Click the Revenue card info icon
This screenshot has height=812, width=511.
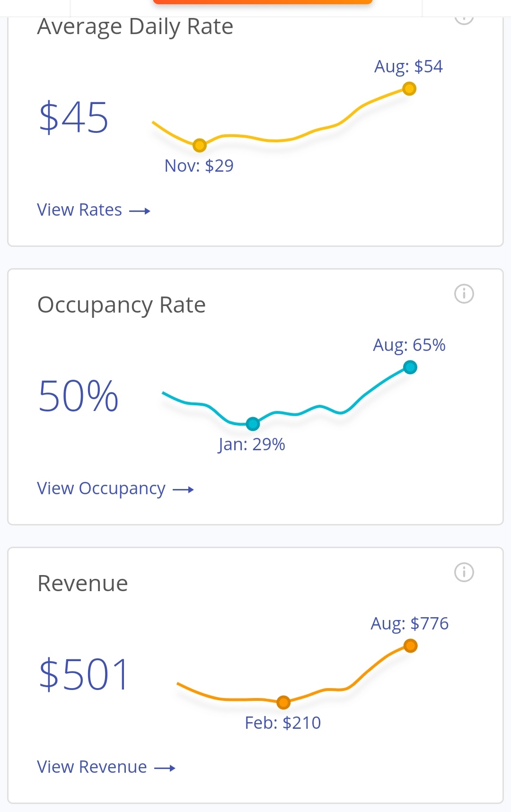[464, 572]
